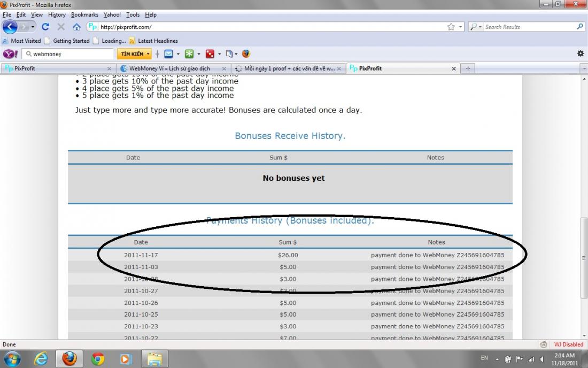Open the URL bar history dropdown
This screenshot has width=588, height=368.
(x=460, y=27)
